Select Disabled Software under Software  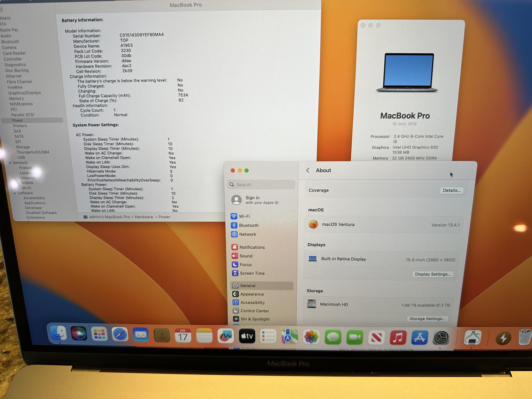point(41,213)
